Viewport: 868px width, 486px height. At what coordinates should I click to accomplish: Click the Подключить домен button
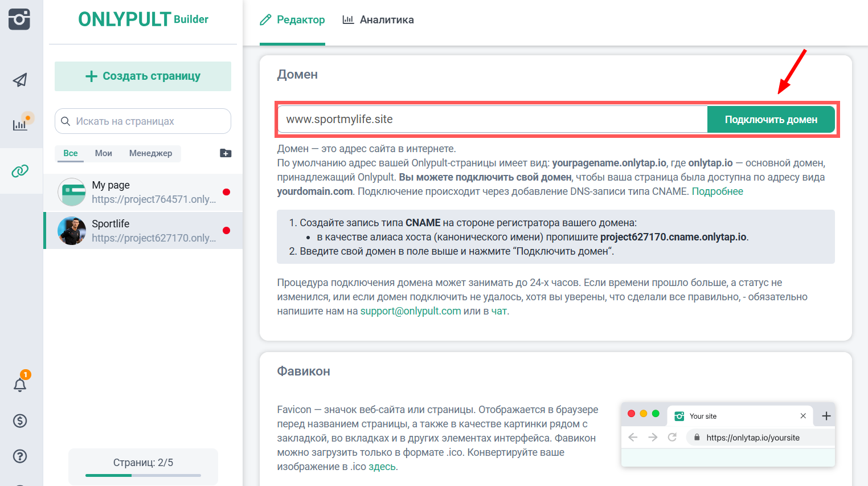tap(771, 120)
